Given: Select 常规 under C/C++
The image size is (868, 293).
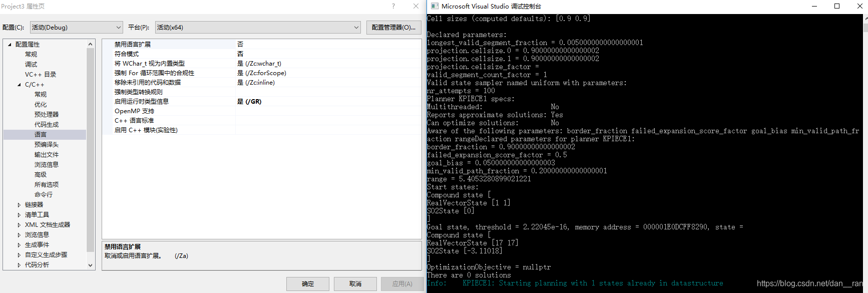Looking at the screenshot, I should click(41, 95).
